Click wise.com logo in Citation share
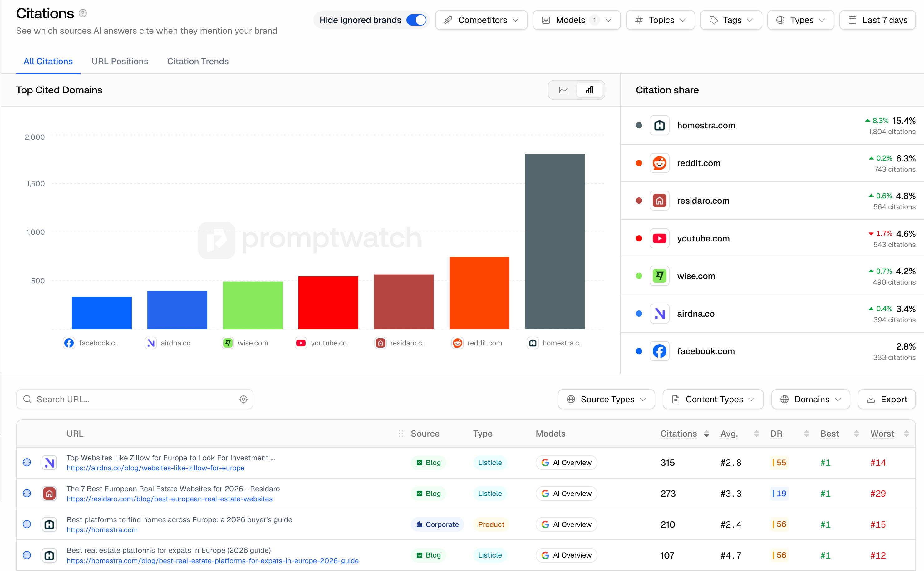924x571 pixels. 659,276
